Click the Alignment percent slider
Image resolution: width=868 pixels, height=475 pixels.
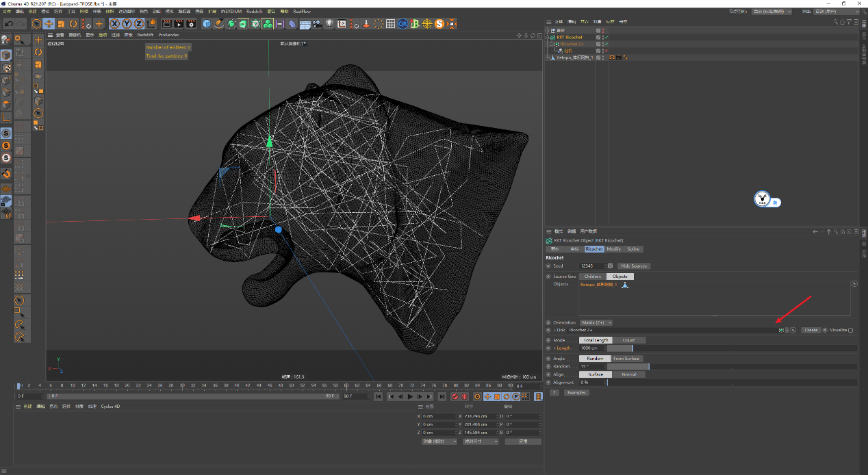tap(732, 383)
